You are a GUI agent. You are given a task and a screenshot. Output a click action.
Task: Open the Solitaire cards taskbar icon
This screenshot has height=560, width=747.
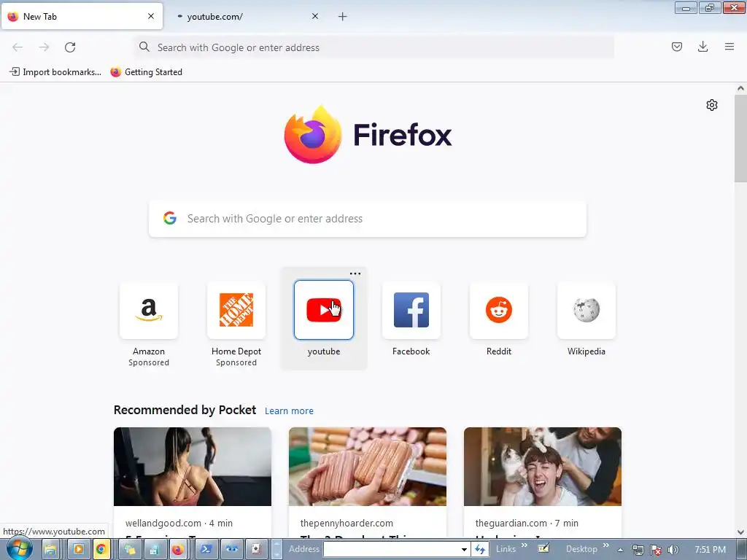(256, 550)
